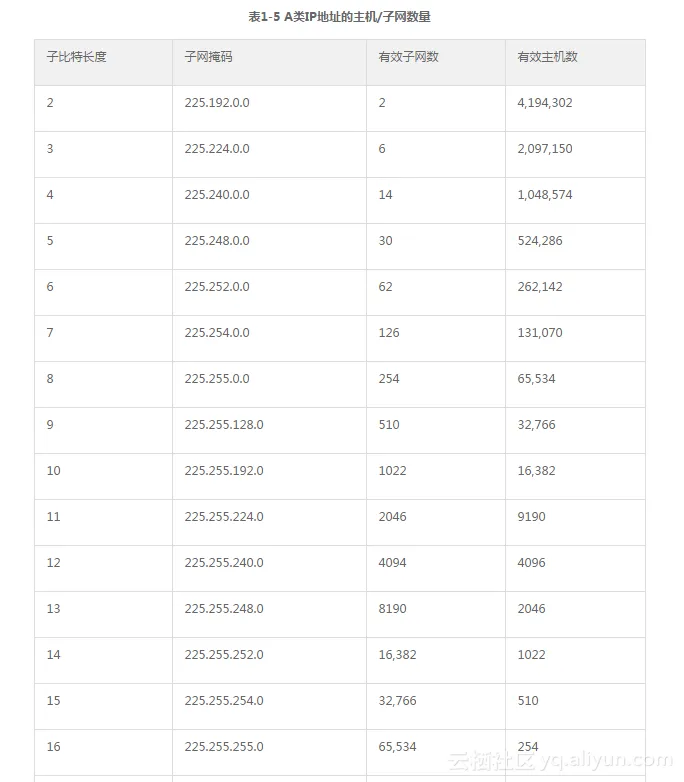Select the 225.255.254.0 mask cell
The height and width of the screenshot is (782, 684).
224,701
